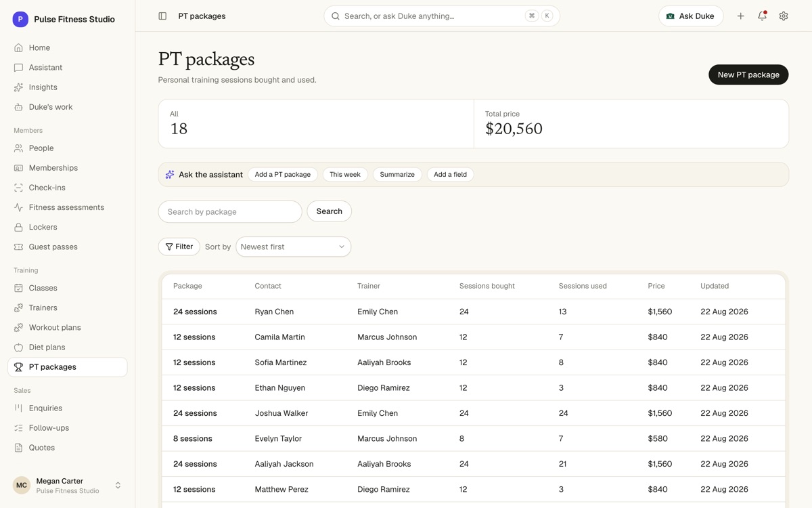
Task: Click the Insights sparkle icon
Action: coord(18,87)
